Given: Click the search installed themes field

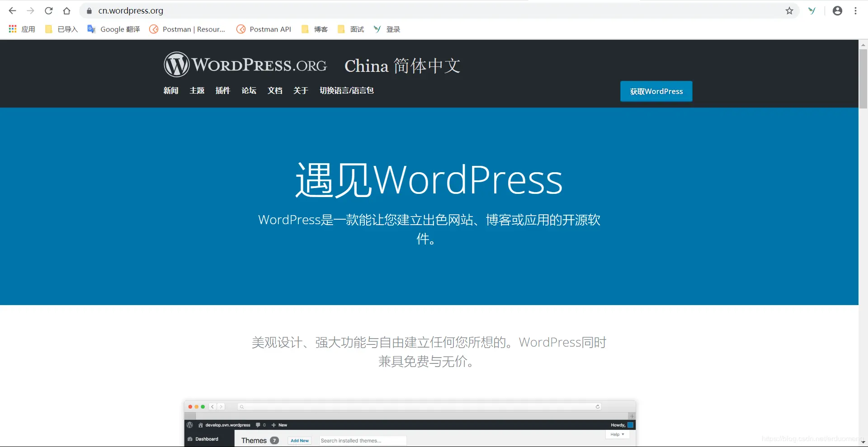Looking at the screenshot, I should click(363, 440).
